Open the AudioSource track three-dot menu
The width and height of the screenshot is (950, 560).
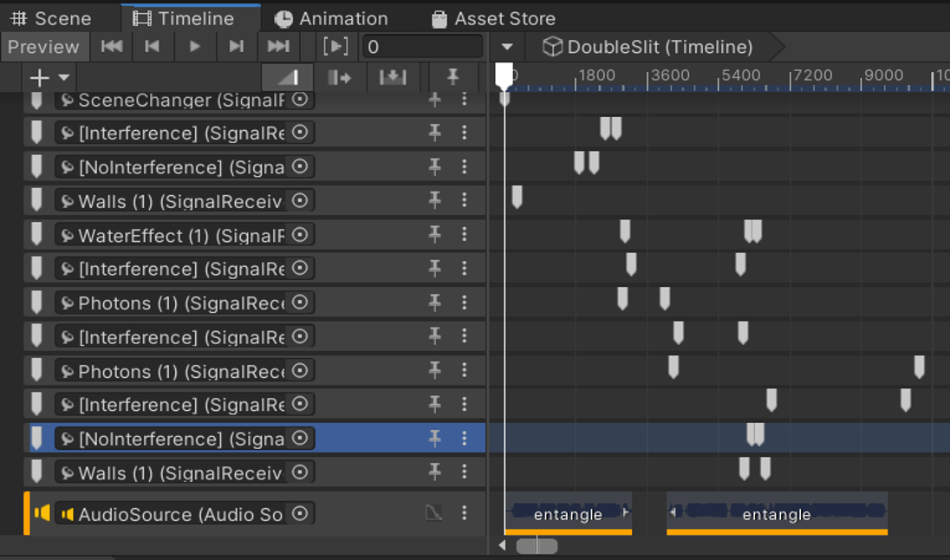[465, 514]
